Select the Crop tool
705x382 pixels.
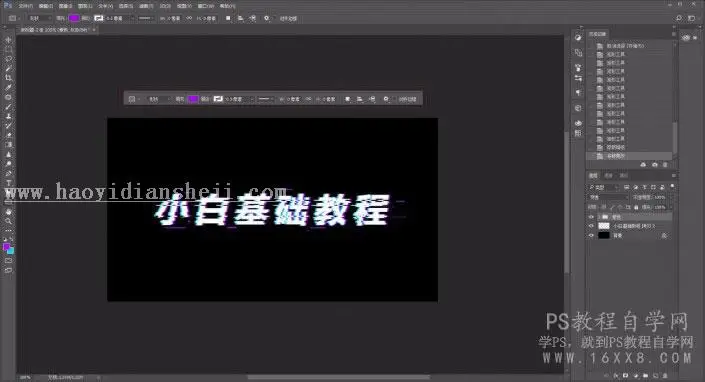(x=9, y=78)
